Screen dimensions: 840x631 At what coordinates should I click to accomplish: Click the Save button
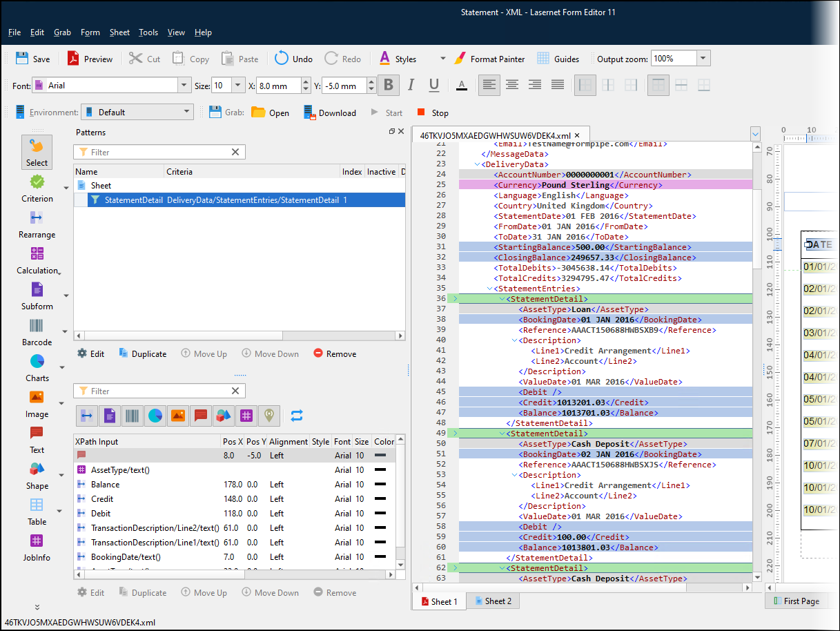(x=32, y=59)
